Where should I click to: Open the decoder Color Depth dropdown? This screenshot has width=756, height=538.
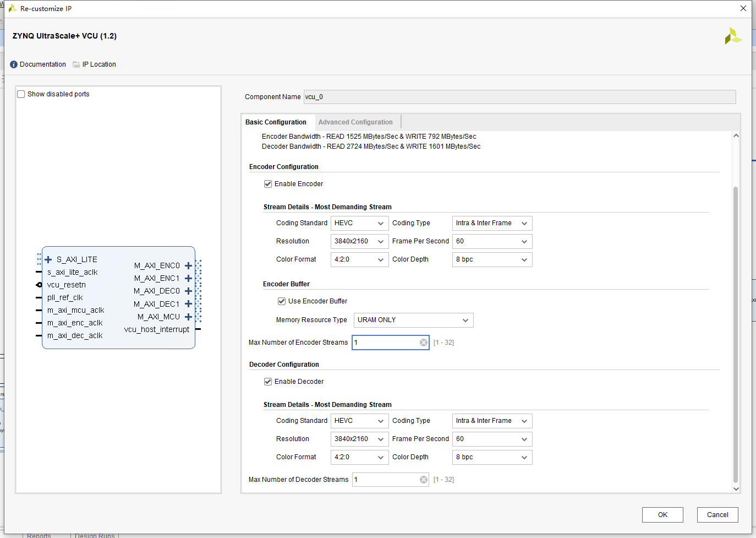click(492, 457)
